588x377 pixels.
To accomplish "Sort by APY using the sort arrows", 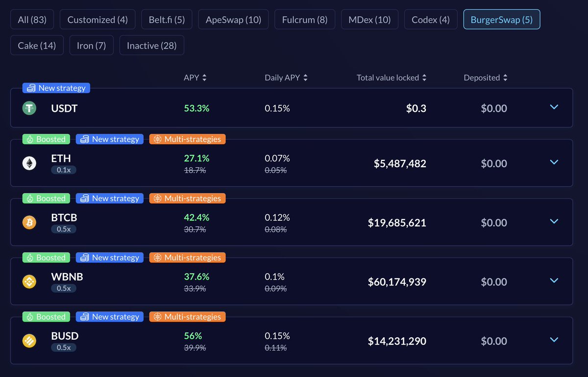I will (204, 77).
